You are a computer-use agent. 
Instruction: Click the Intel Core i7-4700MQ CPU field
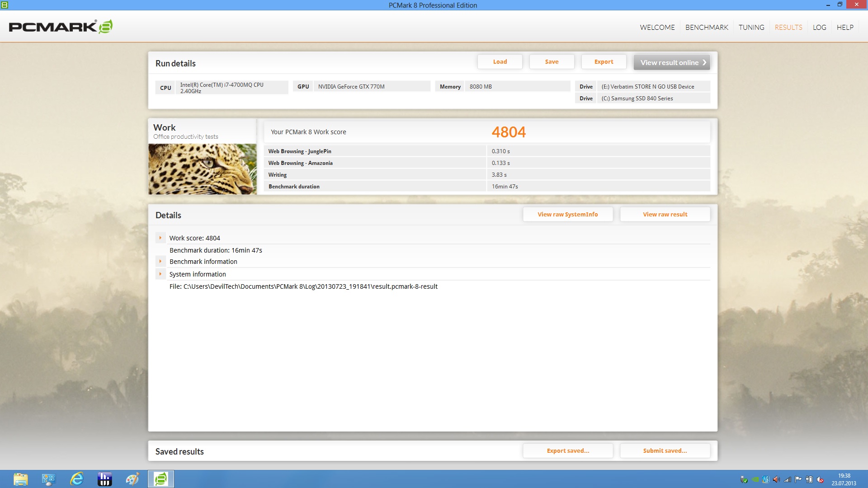(231, 88)
